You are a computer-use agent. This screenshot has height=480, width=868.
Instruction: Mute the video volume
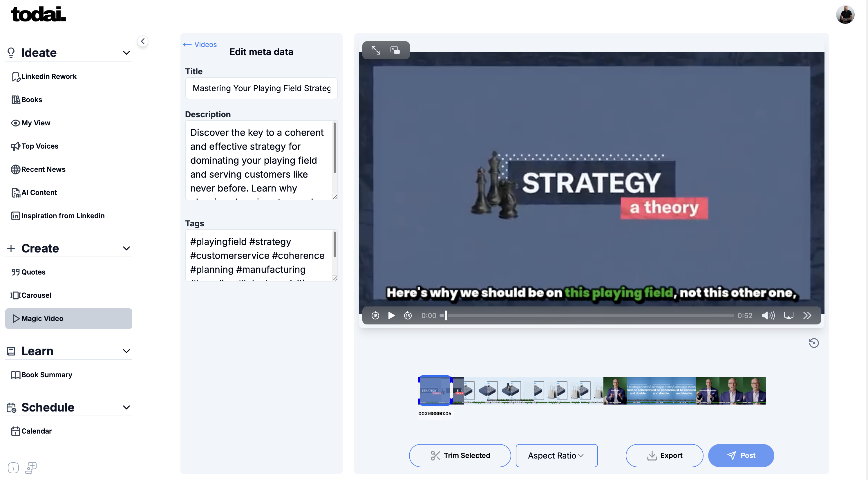768,315
